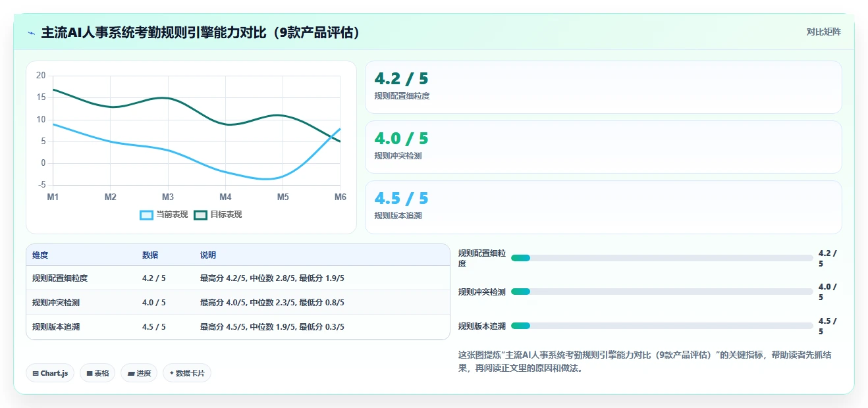Click the green 目标表现 legend color box

pos(201,215)
